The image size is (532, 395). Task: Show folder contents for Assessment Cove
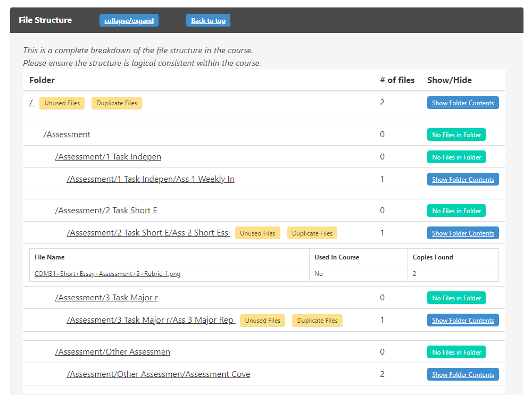[x=463, y=374]
